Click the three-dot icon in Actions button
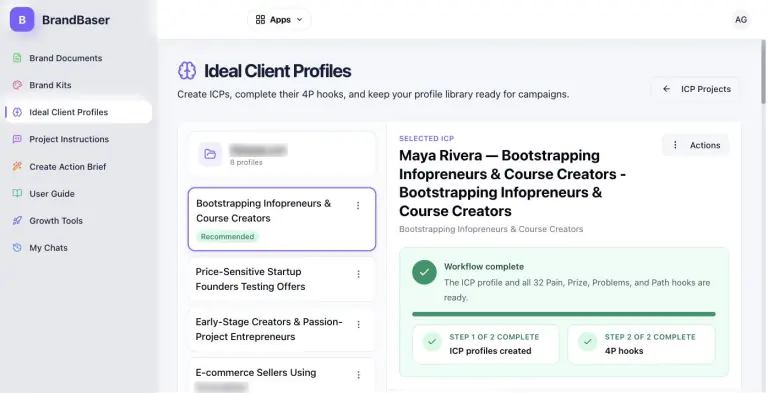This screenshot has width=768, height=393. [x=675, y=145]
